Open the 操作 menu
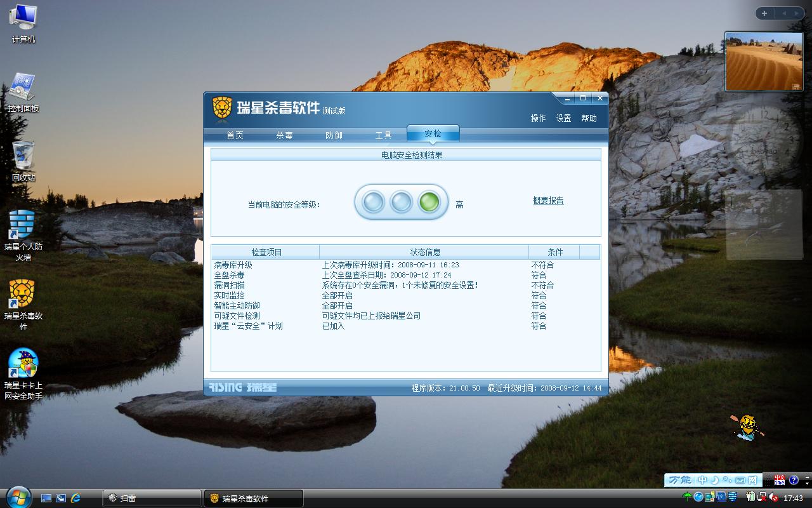 (539, 118)
